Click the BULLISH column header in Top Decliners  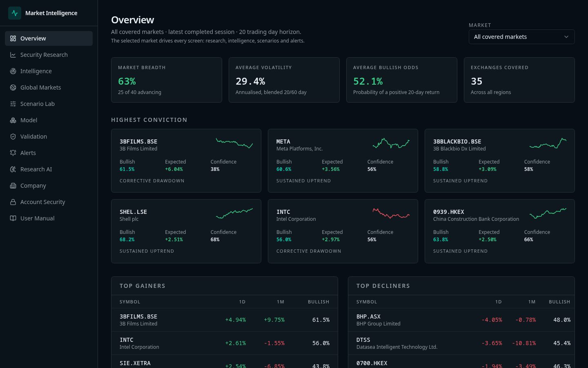559,302
